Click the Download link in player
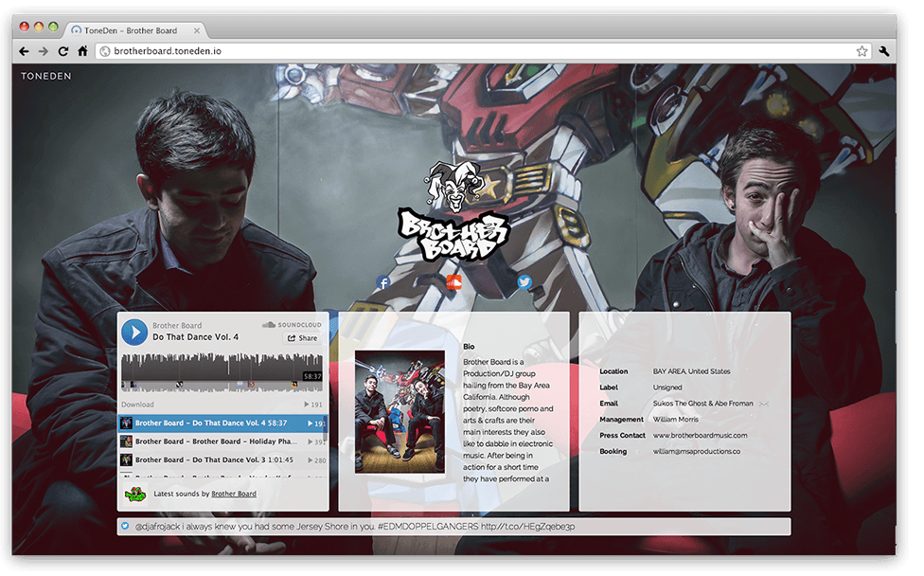This screenshot has height=576, width=924. point(137,405)
